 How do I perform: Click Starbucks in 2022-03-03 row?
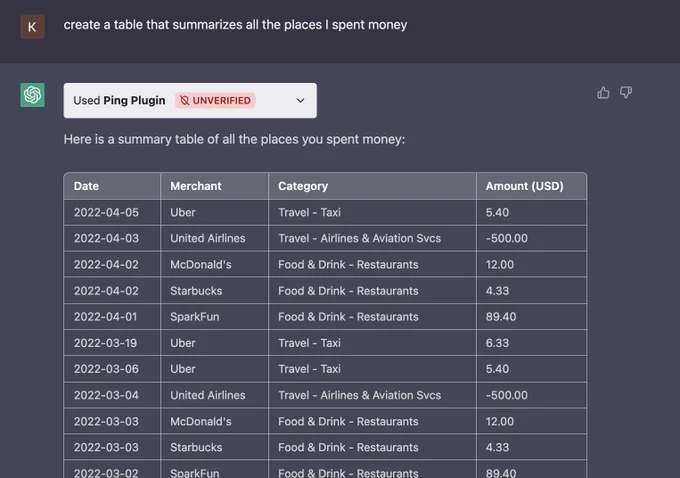(196, 448)
